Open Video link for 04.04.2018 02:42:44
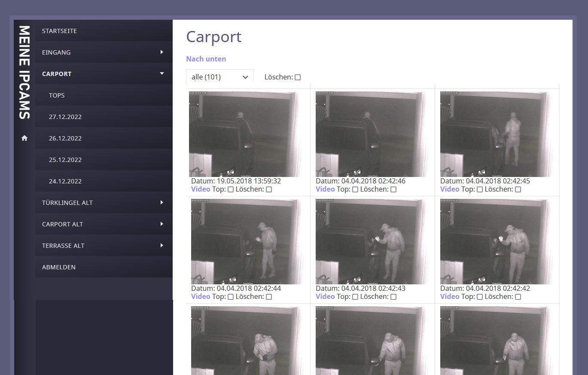Viewport: 588px width, 375px height. coord(201,296)
